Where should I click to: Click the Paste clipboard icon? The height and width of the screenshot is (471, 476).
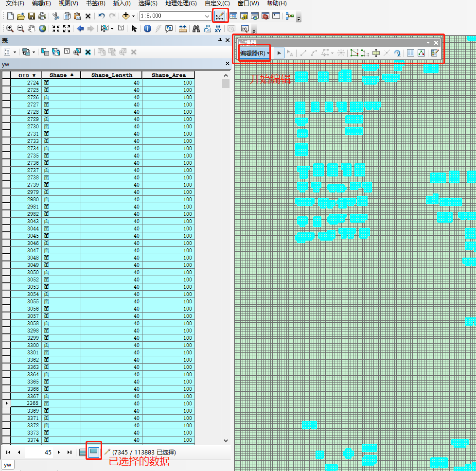pos(77,16)
